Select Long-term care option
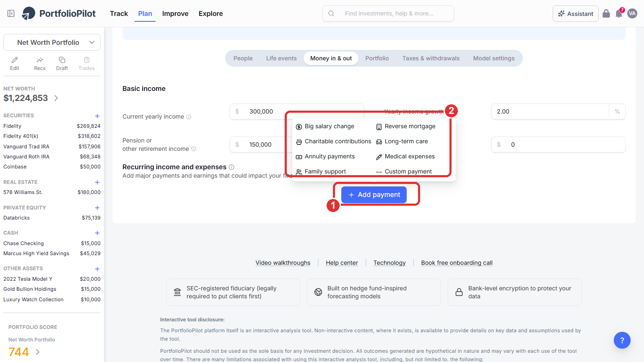The height and width of the screenshot is (362, 644). tap(402, 142)
